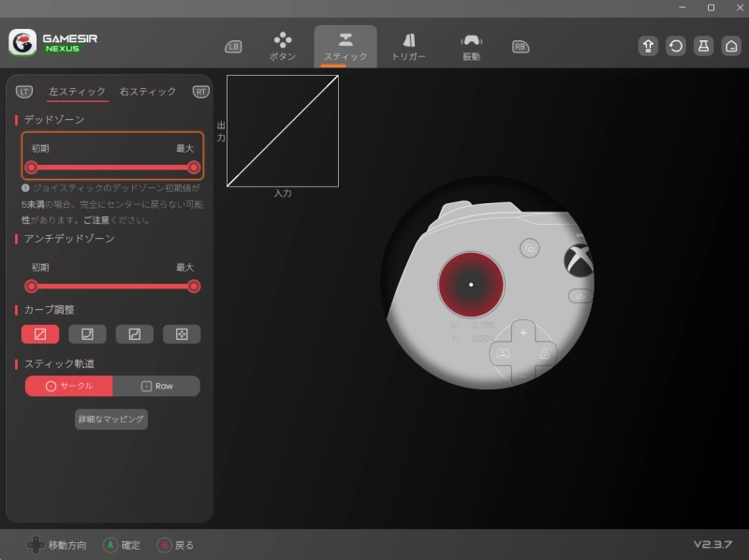Click the deadzone slider's 最大 handle
Image resolution: width=749 pixels, height=560 pixels.
pyautogui.click(x=194, y=168)
